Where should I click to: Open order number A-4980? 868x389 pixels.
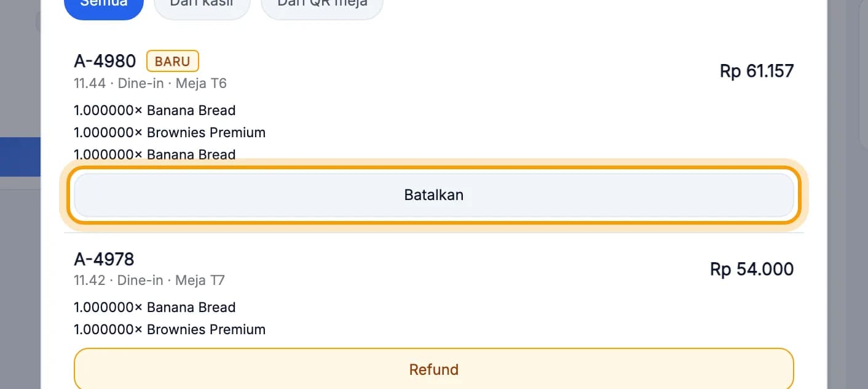pos(105,61)
